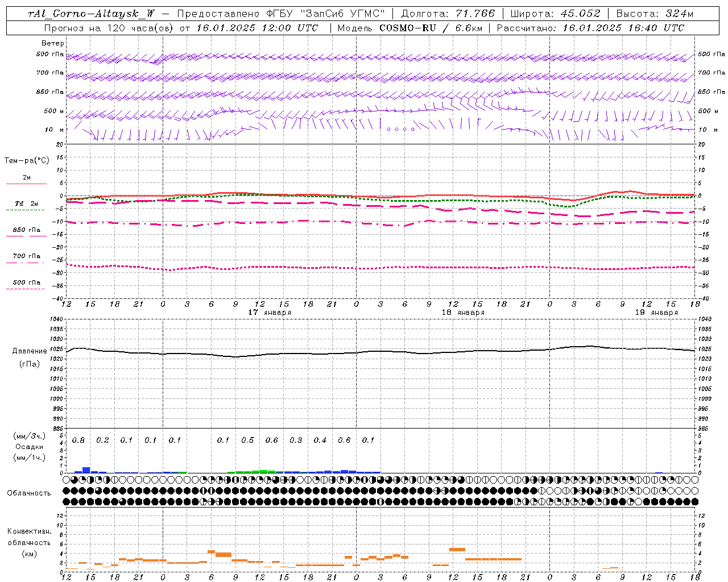Click the tallest blue precipitation bar
The image size is (728, 582).
pyautogui.click(x=86, y=470)
